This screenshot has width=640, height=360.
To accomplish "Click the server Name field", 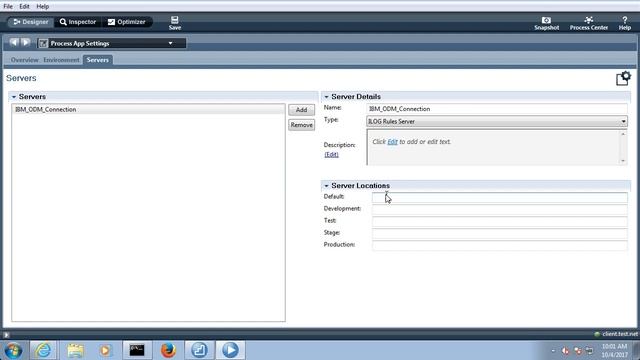I will click(x=497, y=109).
